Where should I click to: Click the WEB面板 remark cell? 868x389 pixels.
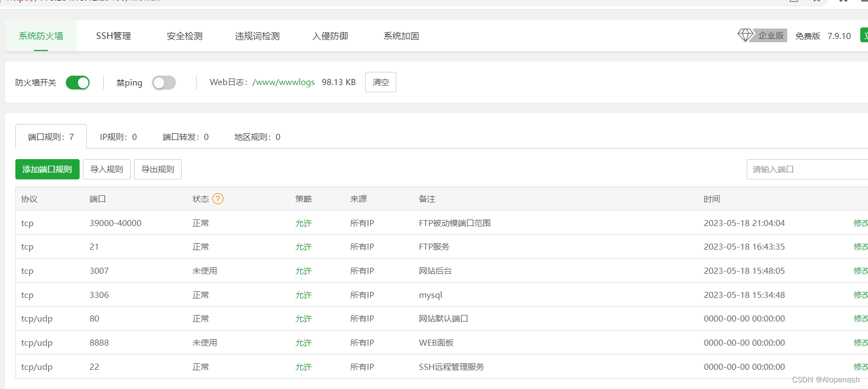point(436,342)
